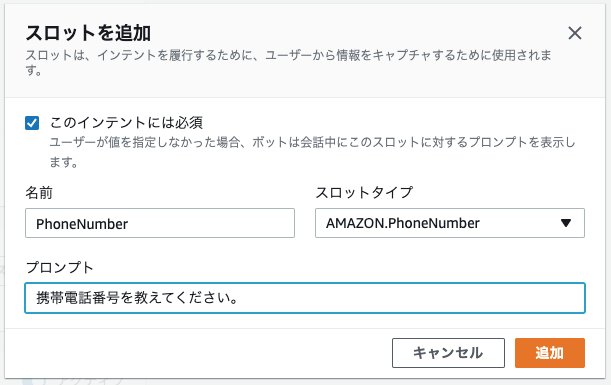Place cursor after 携帯電話番号を教えてください。 text

[238, 298]
